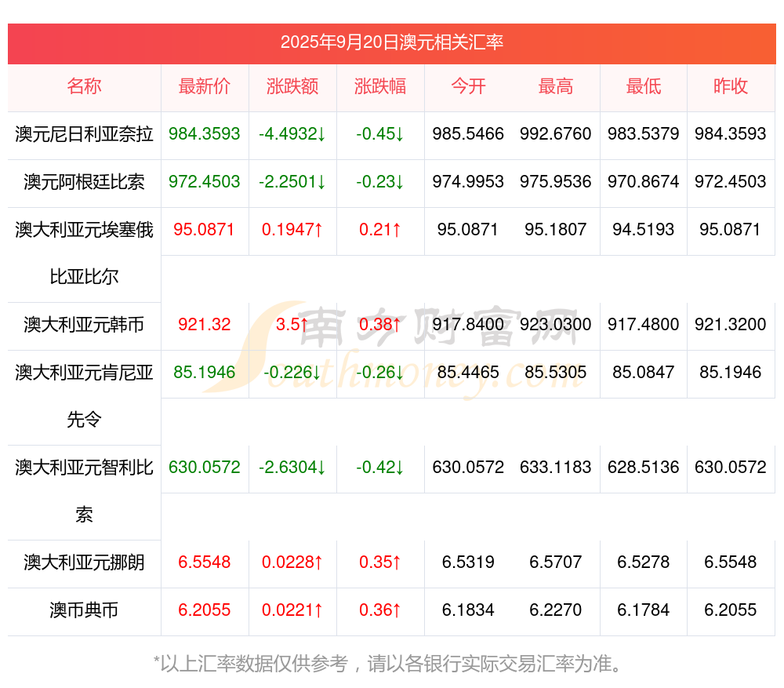Click percent change 0.38↑

point(380,325)
